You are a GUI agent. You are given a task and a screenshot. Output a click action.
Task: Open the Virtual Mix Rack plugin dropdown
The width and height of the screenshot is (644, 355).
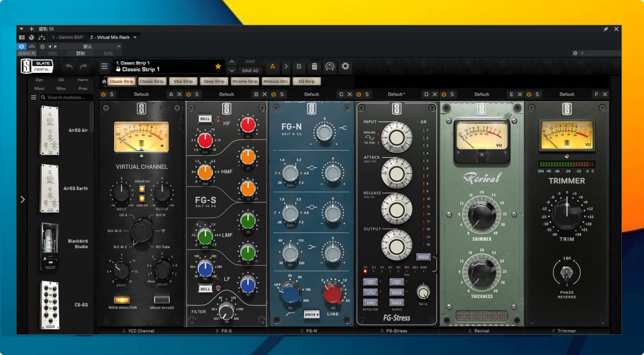coord(135,37)
